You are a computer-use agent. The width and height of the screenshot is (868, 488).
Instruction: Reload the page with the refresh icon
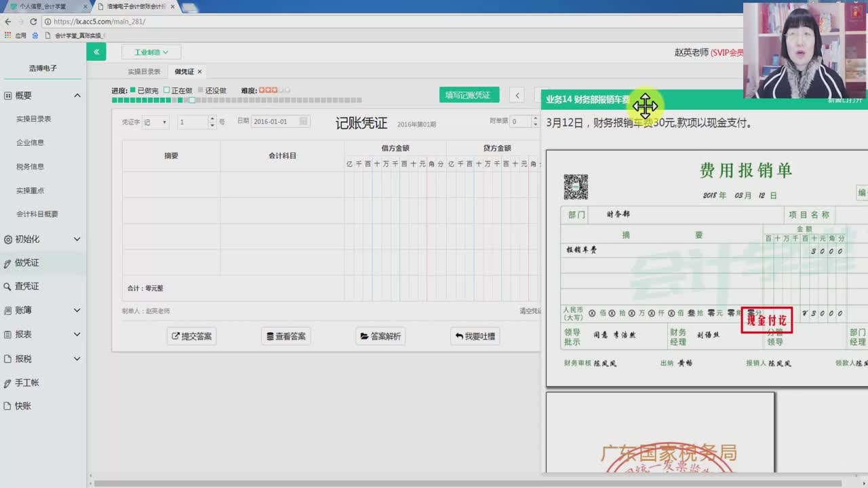point(33,22)
